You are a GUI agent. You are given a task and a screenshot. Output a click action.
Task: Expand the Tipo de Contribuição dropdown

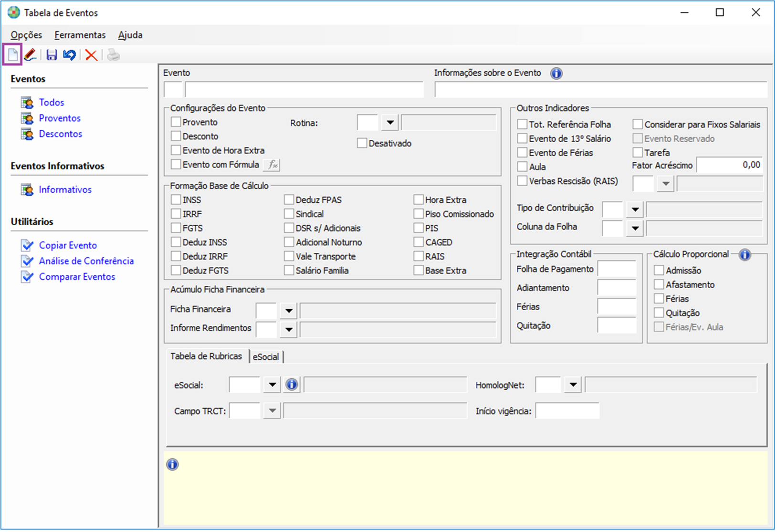tap(635, 209)
